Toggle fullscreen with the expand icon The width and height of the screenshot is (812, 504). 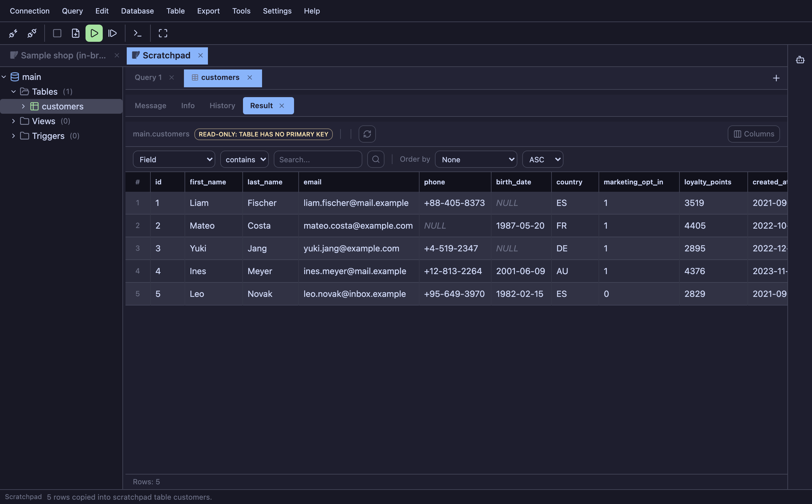tap(163, 33)
